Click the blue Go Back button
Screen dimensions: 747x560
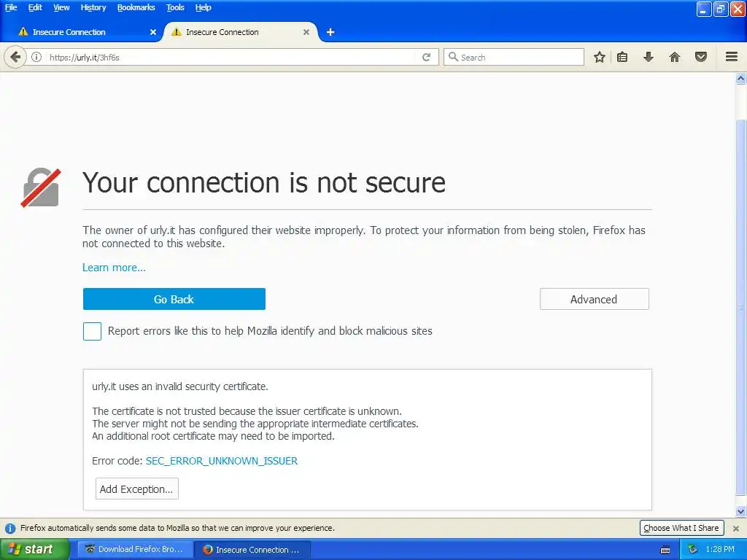[x=174, y=299]
